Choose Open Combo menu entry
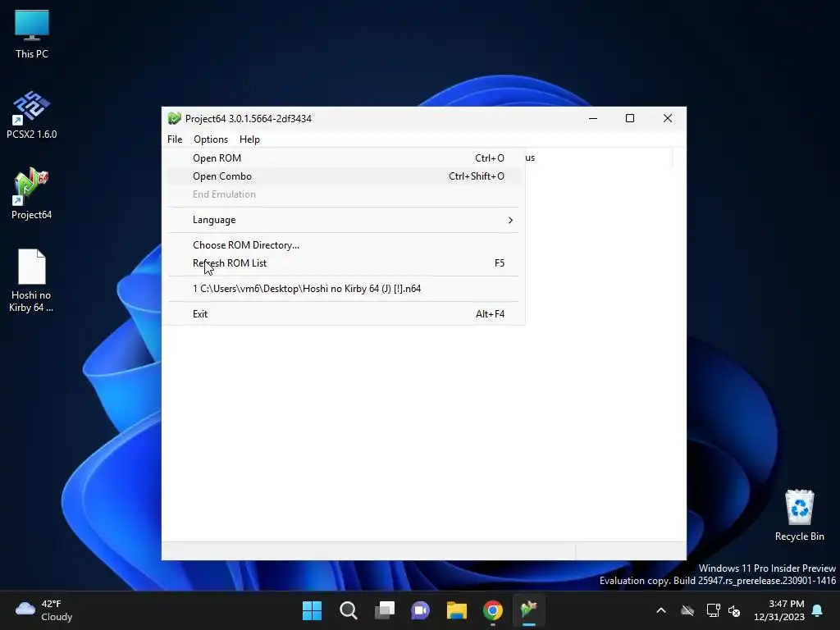The image size is (840, 630). 344,176
